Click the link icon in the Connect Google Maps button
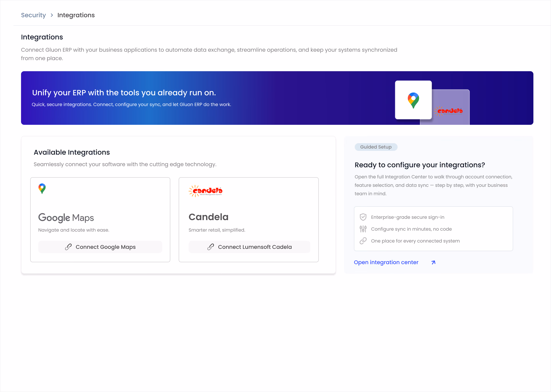Viewport: 551px width, 392px height. pos(68,247)
